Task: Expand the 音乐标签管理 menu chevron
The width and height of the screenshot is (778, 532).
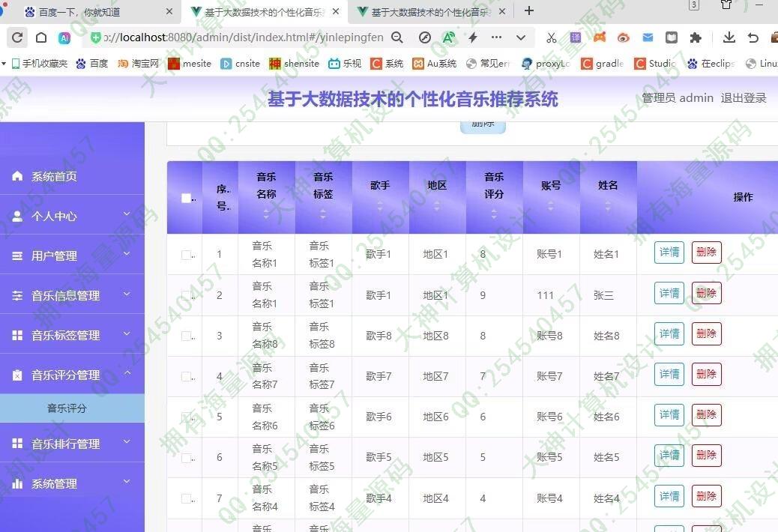Action: pyautogui.click(x=127, y=333)
